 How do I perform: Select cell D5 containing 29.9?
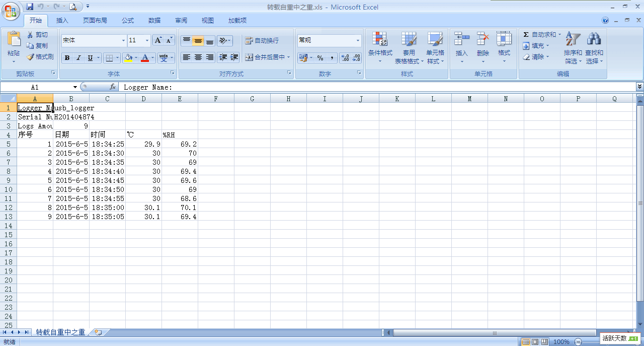(143, 144)
